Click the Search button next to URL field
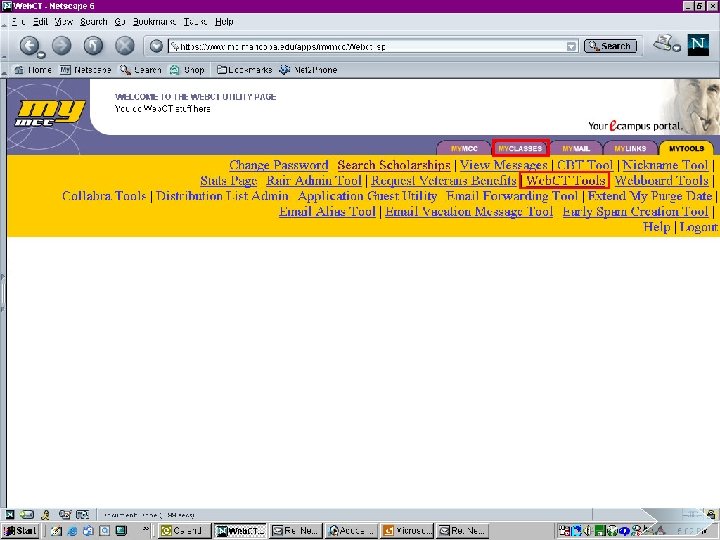The height and width of the screenshot is (540, 720). [x=610, y=46]
